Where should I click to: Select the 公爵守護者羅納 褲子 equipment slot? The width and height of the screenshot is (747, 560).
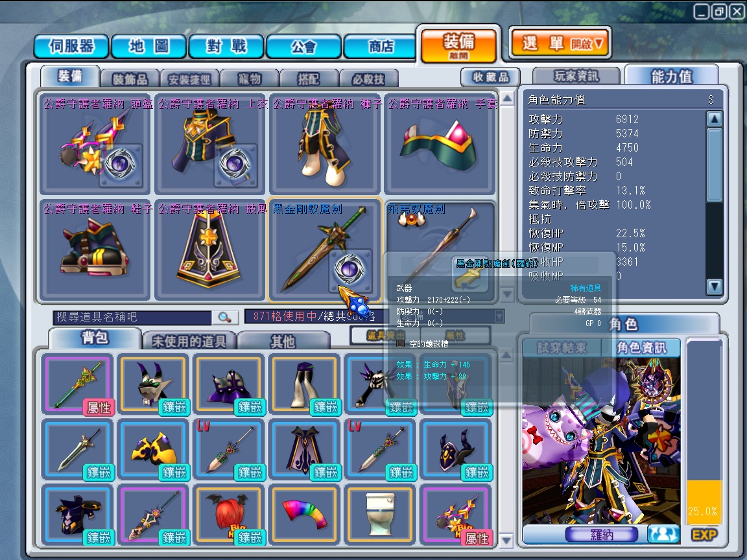(324, 143)
